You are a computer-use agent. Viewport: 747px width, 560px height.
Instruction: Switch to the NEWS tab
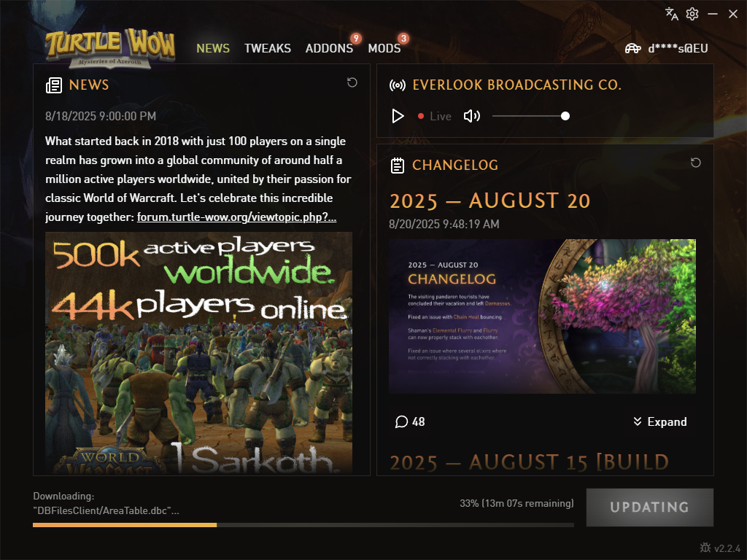click(213, 48)
